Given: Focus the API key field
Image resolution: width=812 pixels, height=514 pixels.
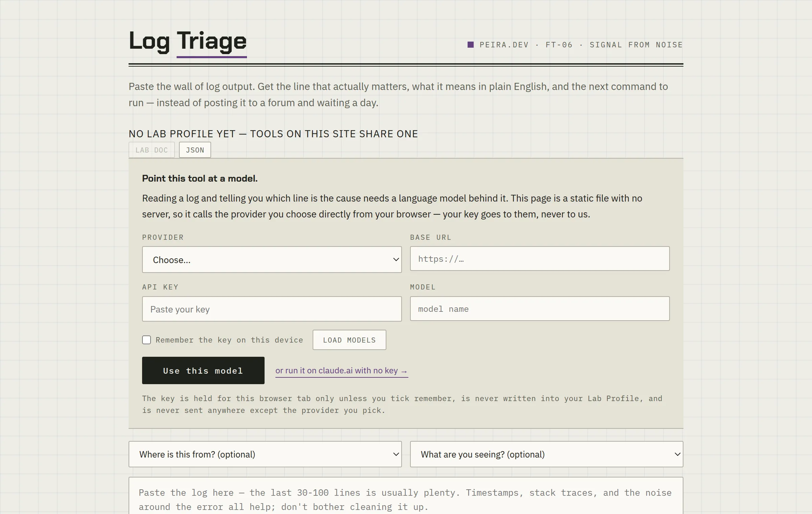Looking at the screenshot, I should (272, 309).
